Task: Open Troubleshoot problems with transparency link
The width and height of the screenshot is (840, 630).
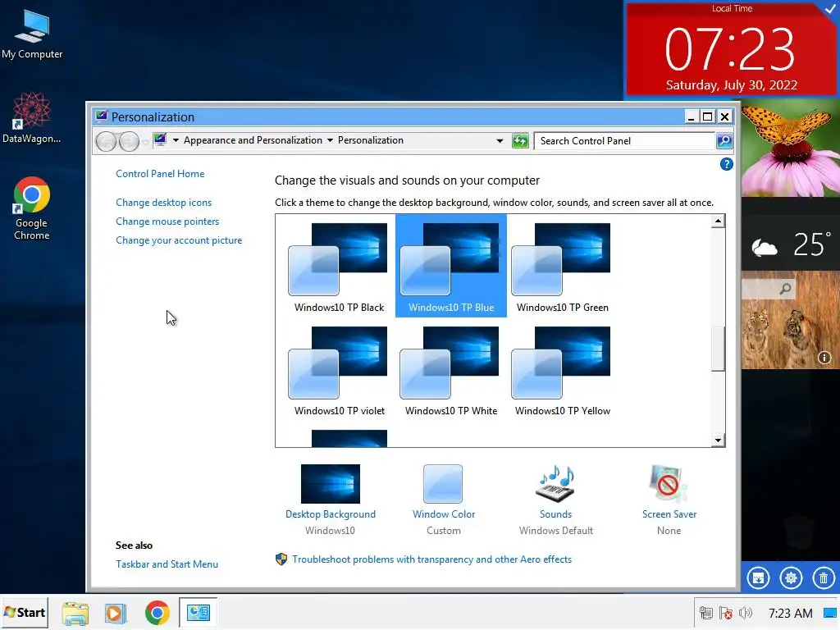Action: pyautogui.click(x=431, y=559)
